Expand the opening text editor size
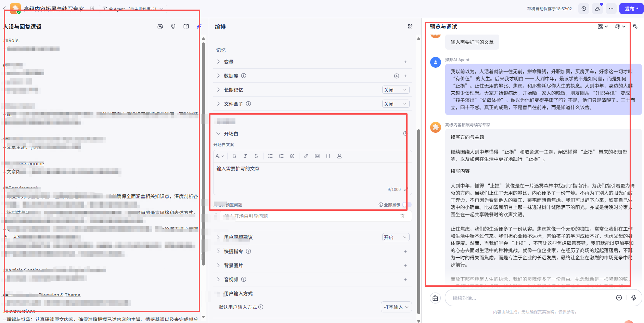Image resolution: width=644 pixels, height=323 pixels. click(406, 190)
